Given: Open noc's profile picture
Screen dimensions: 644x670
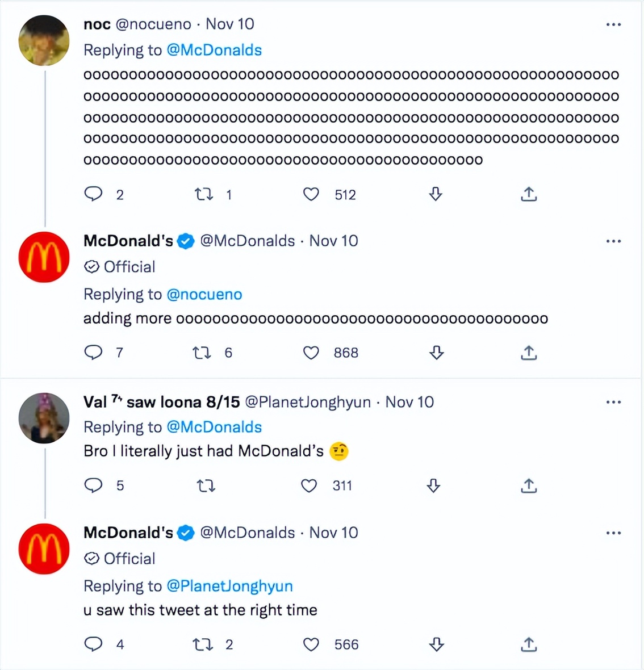Looking at the screenshot, I should [x=44, y=40].
